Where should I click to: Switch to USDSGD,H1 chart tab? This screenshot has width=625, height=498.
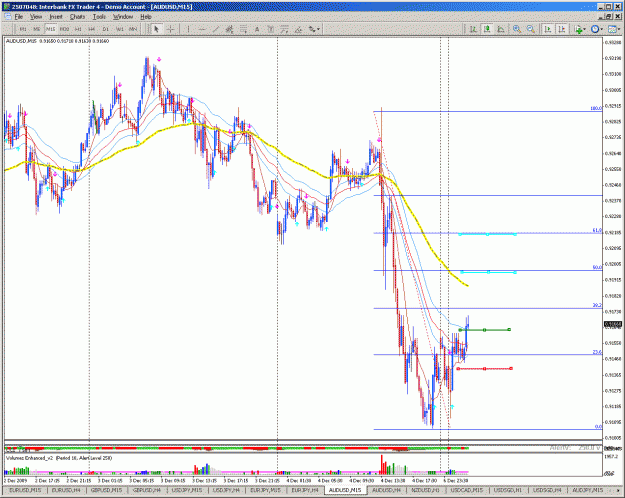[507, 490]
